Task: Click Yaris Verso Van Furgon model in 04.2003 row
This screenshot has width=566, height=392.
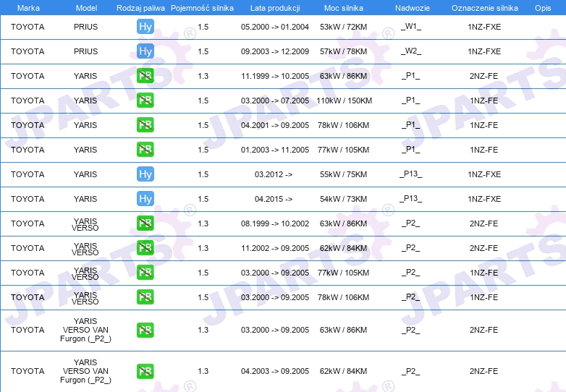Action: click(85, 371)
